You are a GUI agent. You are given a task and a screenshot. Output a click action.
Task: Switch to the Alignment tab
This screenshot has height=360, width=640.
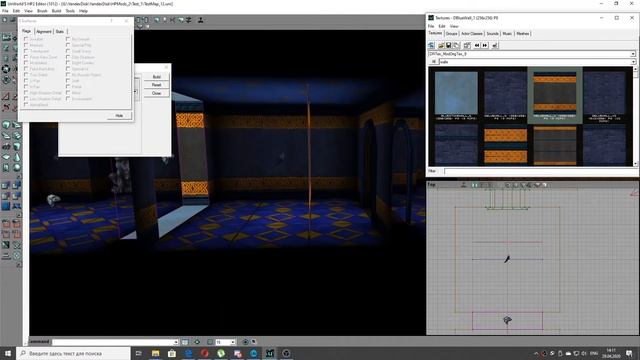tap(44, 31)
